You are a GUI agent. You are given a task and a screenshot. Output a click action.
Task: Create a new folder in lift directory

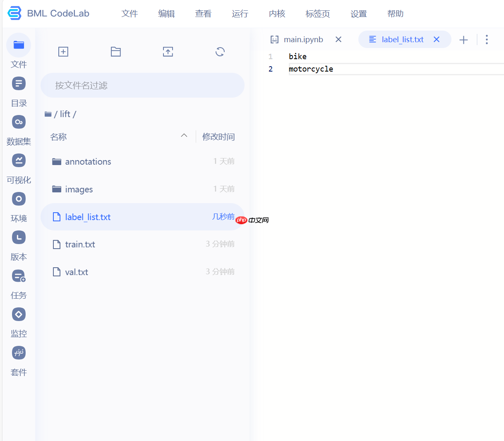click(x=115, y=52)
